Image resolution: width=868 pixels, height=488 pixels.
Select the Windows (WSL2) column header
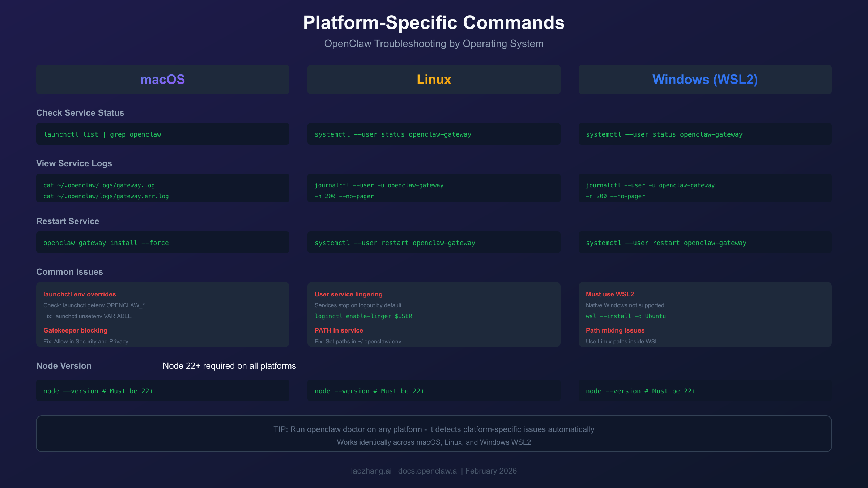pyautogui.click(x=705, y=79)
